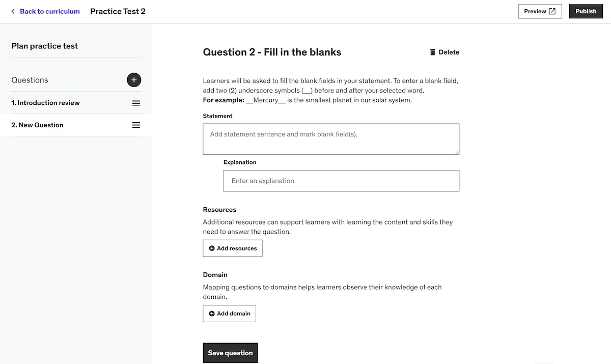This screenshot has height=364, width=611.
Task: Go back to curriculum
Action: pyautogui.click(x=45, y=11)
